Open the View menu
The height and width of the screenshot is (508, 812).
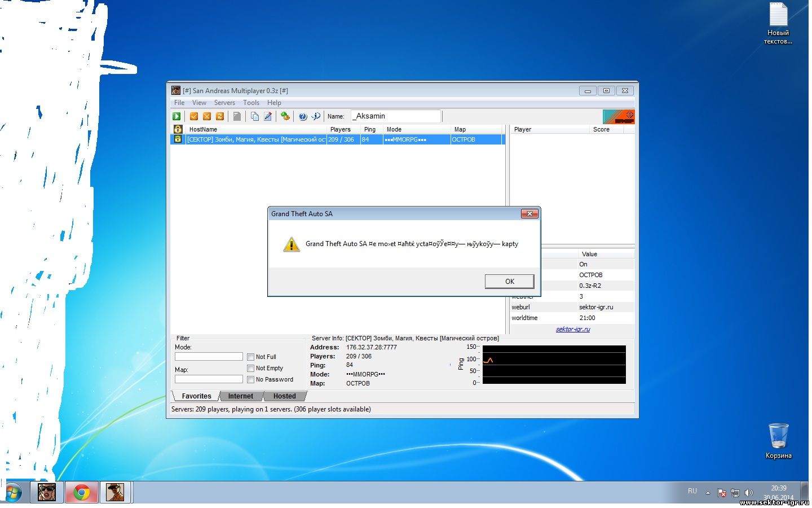199,103
